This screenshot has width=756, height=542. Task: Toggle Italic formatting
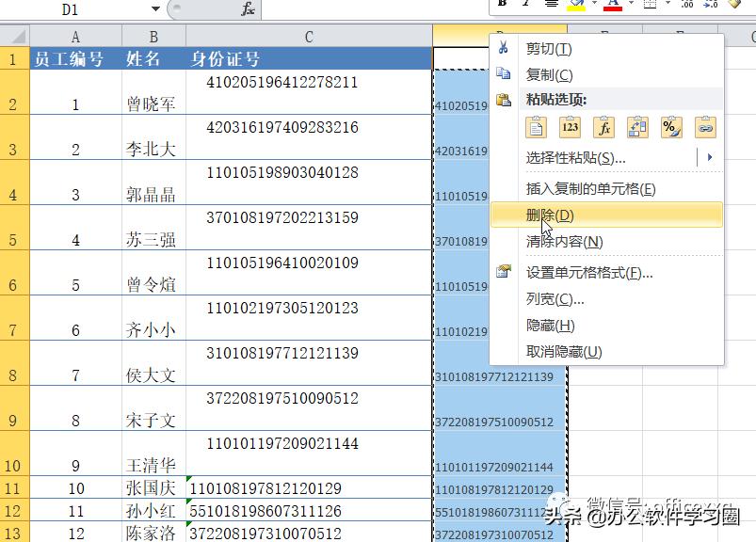526,5
